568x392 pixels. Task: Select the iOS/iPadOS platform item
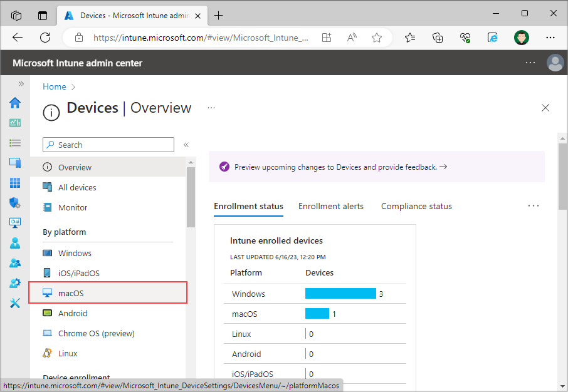108,273
